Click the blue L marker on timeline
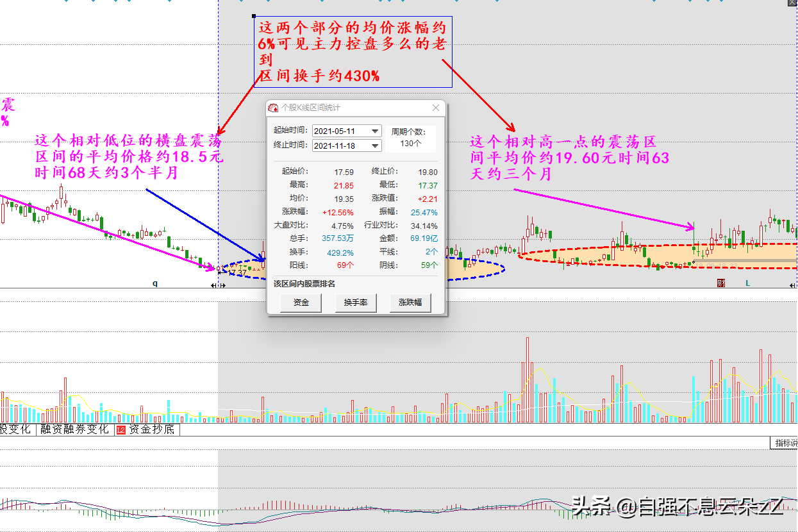Image resolution: width=798 pixels, height=532 pixels. click(x=747, y=283)
